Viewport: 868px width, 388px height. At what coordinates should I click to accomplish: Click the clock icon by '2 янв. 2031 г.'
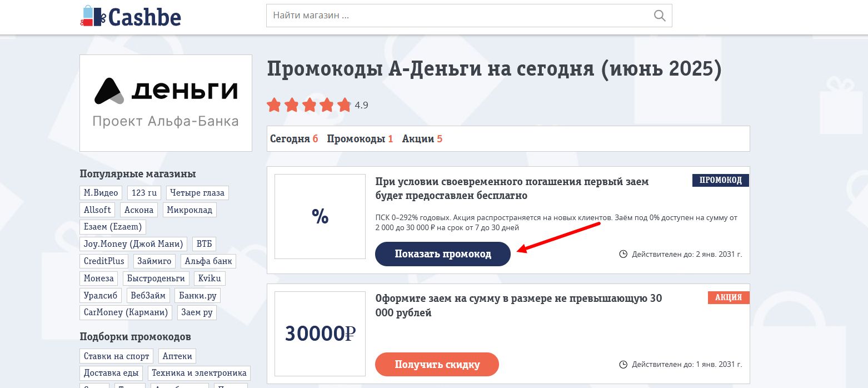[x=623, y=254]
